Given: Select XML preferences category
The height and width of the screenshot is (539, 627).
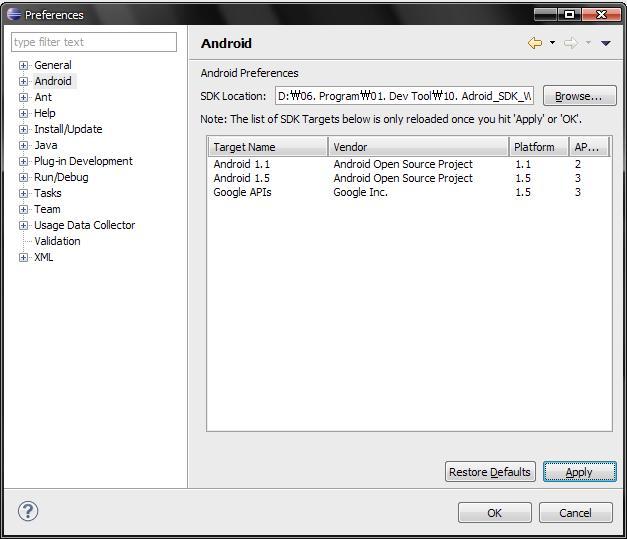Looking at the screenshot, I should (44, 257).
